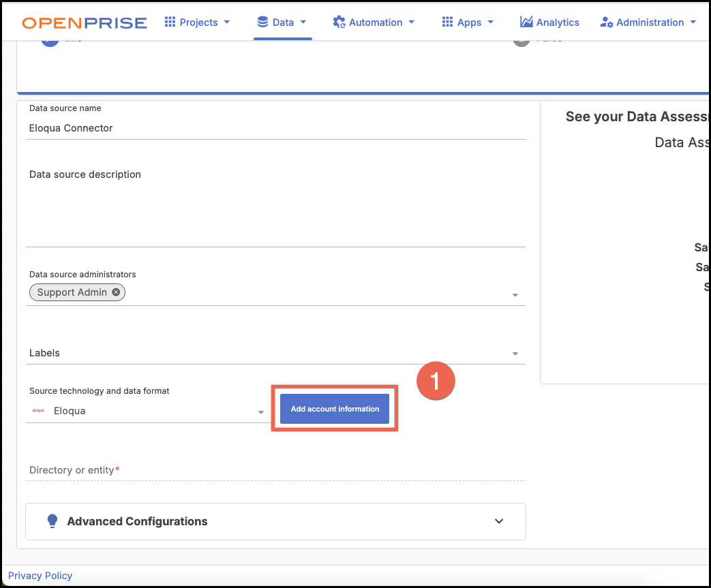
Task: Remove the Support Admin chip
Action: (x=116, y=292)
